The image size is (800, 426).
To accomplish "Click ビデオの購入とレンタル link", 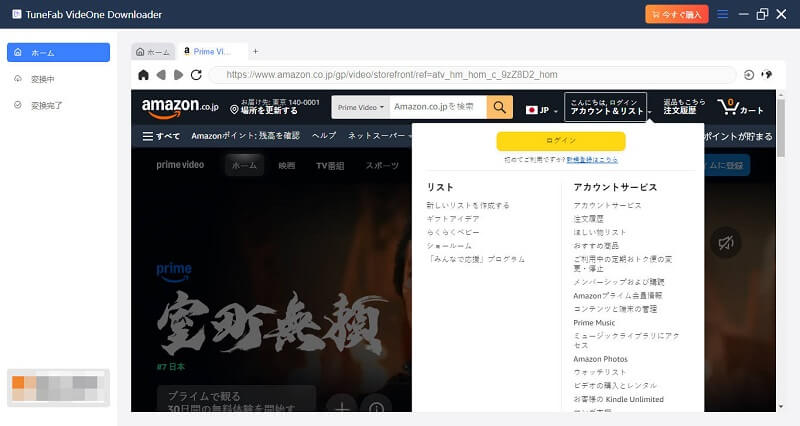I will pyautogui.click(x=615, y=385).
